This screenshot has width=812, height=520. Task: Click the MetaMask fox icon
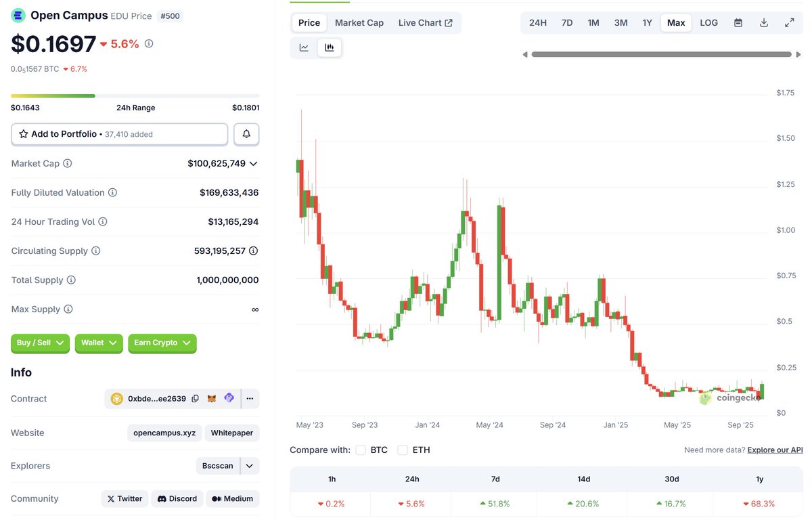point(212,399)
